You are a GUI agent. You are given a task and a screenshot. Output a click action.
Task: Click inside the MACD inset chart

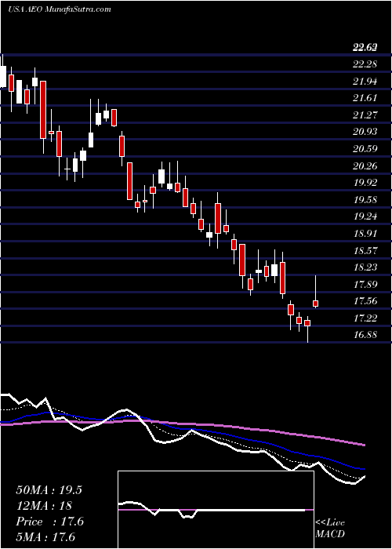(x=216, y=510)
